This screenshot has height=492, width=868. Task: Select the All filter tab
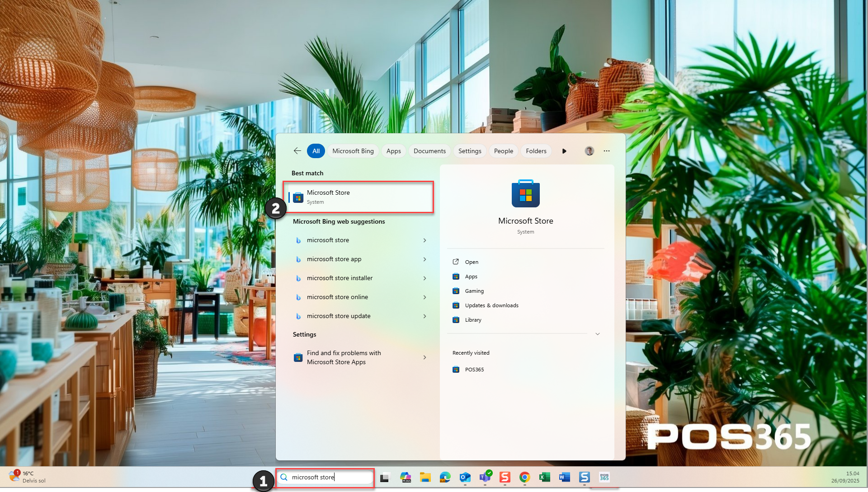[316, 151]
